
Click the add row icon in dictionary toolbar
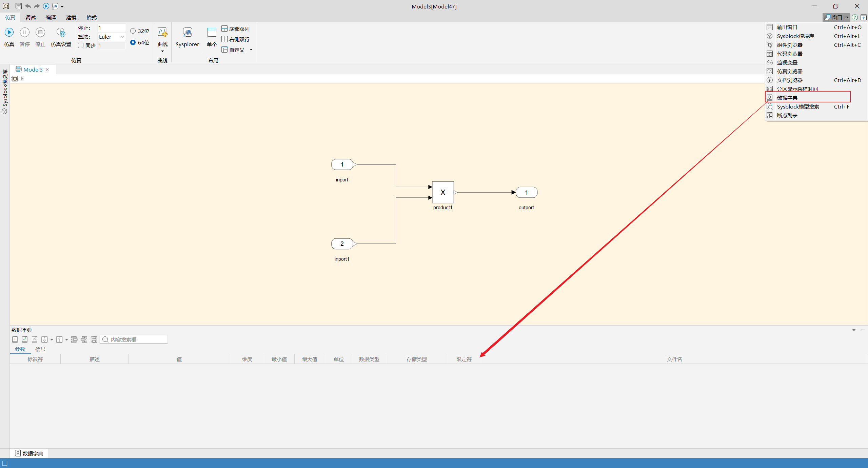pos(74,339)
